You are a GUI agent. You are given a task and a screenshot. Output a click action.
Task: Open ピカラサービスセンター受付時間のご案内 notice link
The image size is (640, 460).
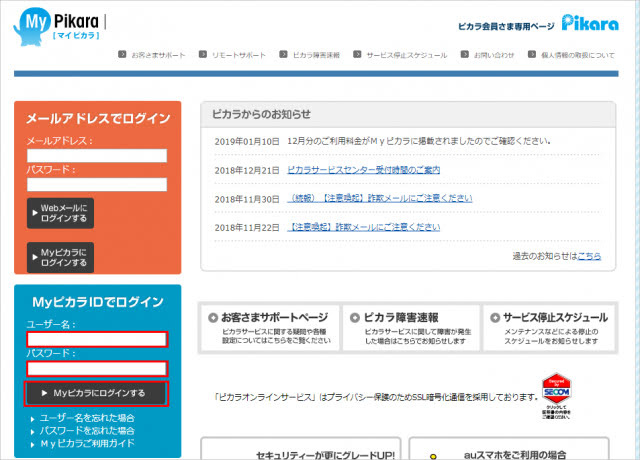click(x=364, y=170)
